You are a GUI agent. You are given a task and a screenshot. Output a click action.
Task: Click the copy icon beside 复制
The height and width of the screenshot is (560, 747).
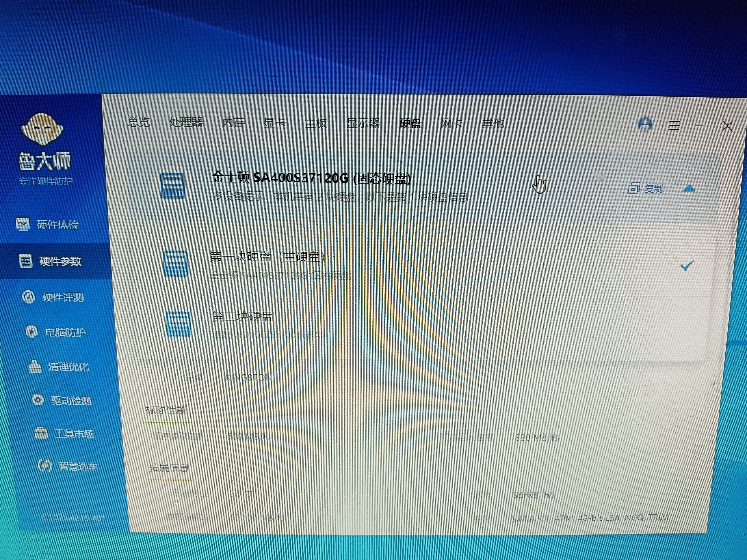pyautogui.click(x=634, y=189)
